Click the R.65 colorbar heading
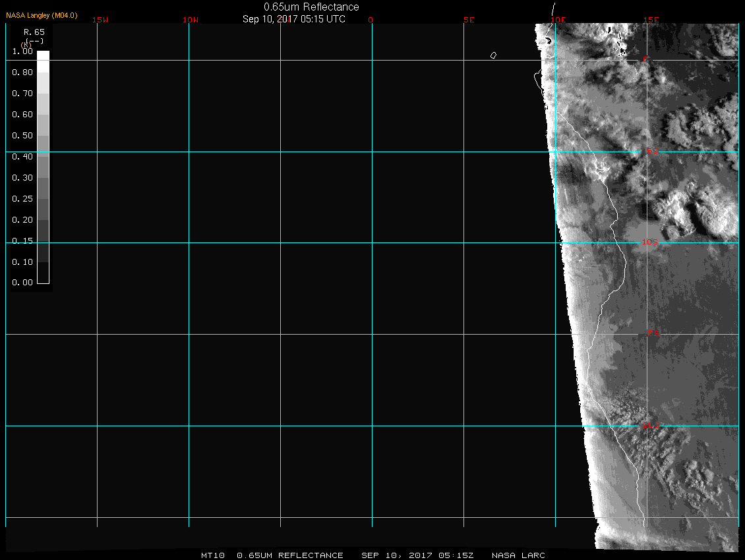Viewport: 745px width, 560px height. pyautogui.click(x=33, y=32)
